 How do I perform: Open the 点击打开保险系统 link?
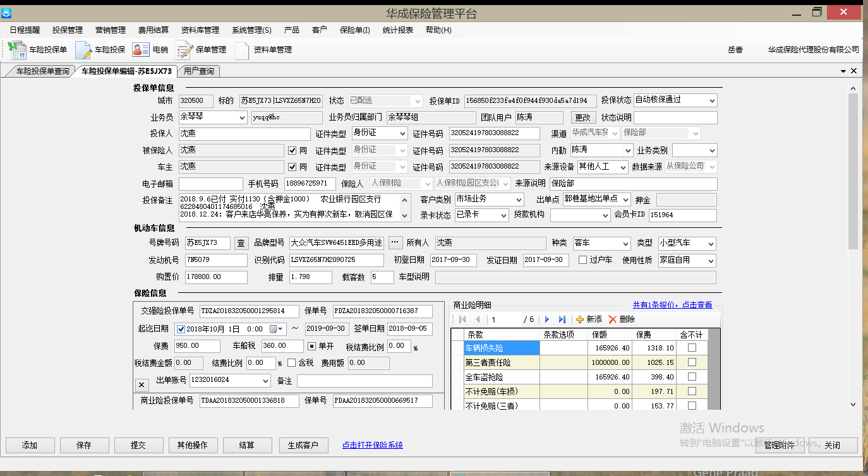(372, 445)
